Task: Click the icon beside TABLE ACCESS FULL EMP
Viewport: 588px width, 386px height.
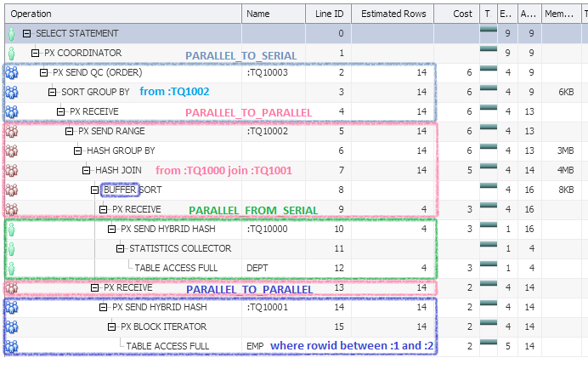Action: (12, 346)
